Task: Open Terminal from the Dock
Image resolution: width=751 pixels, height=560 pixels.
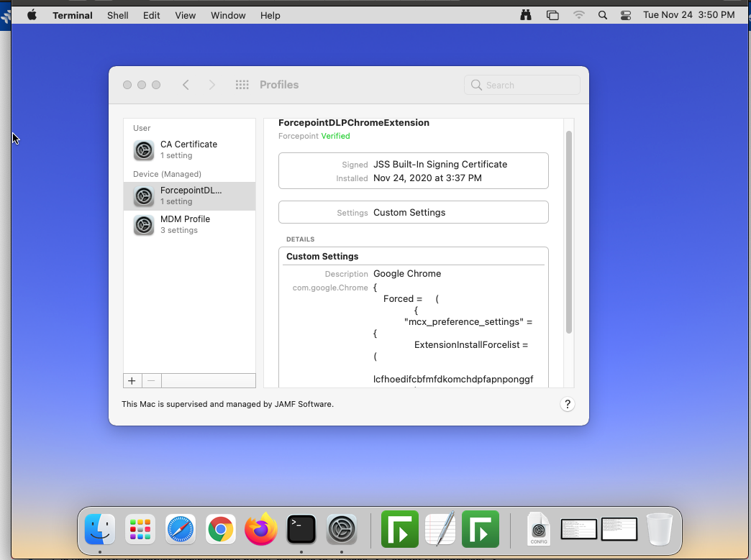Action: (301, 529)
